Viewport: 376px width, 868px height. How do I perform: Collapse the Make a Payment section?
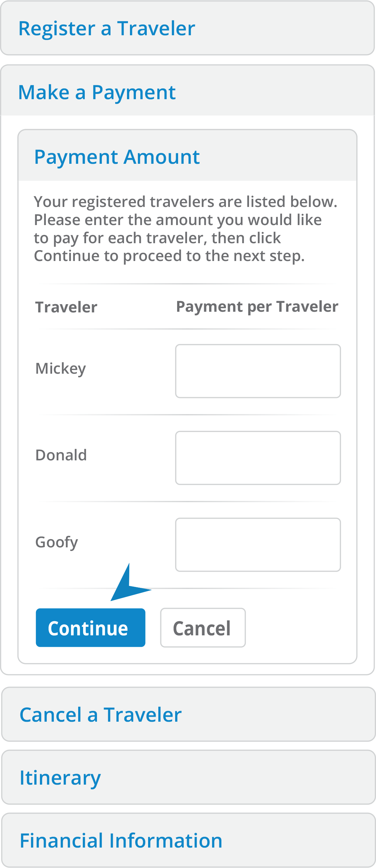click(187, 90)
